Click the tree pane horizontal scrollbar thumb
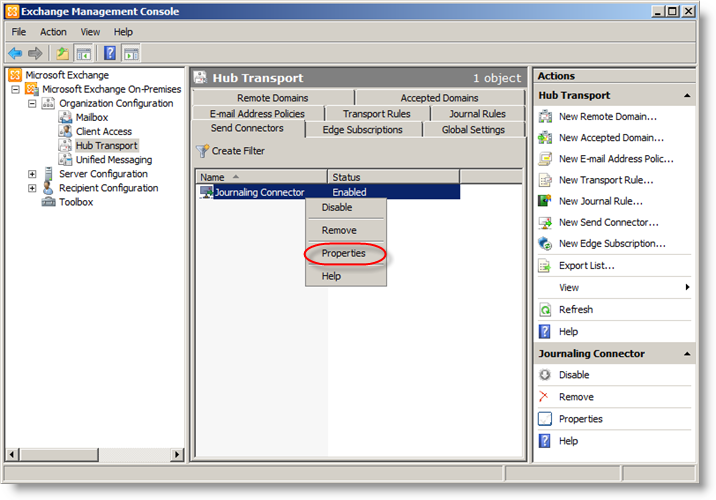Viewport: 716px width, 500px height. tap(59, 454)
